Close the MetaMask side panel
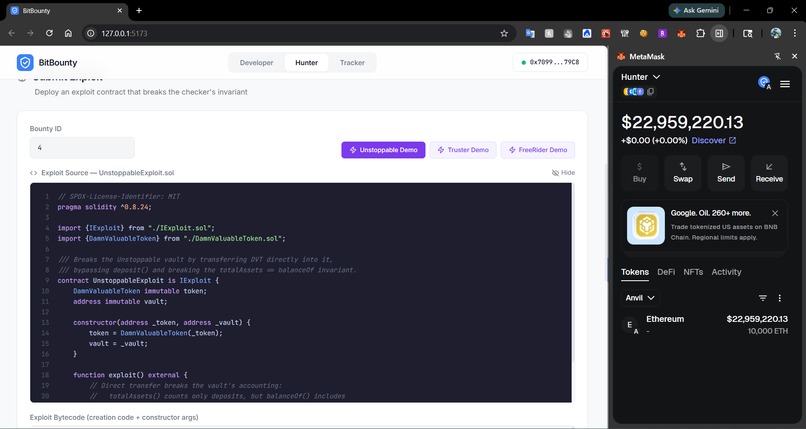Viewport: 806px width, 429px height. (x=794, y=57)
